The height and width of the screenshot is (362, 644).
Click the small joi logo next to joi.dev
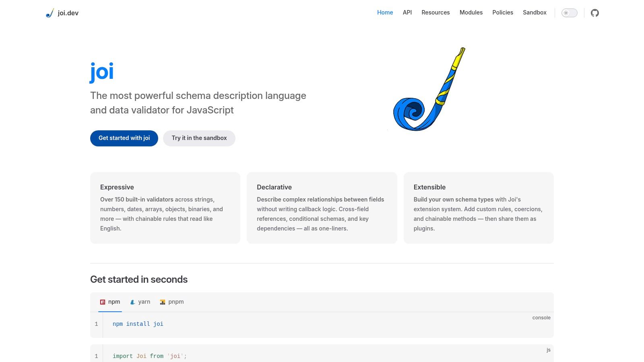(x=50, y=12)
